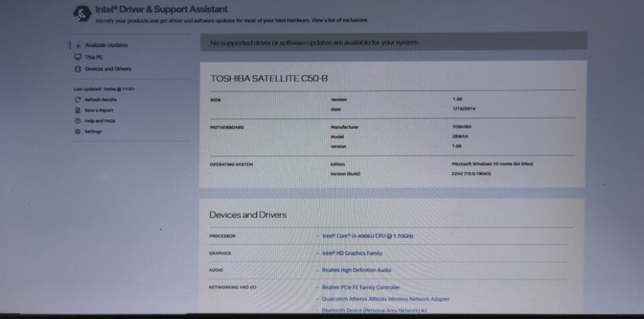
Task: Click the no supported driver updates message
Action: [314, 43]
